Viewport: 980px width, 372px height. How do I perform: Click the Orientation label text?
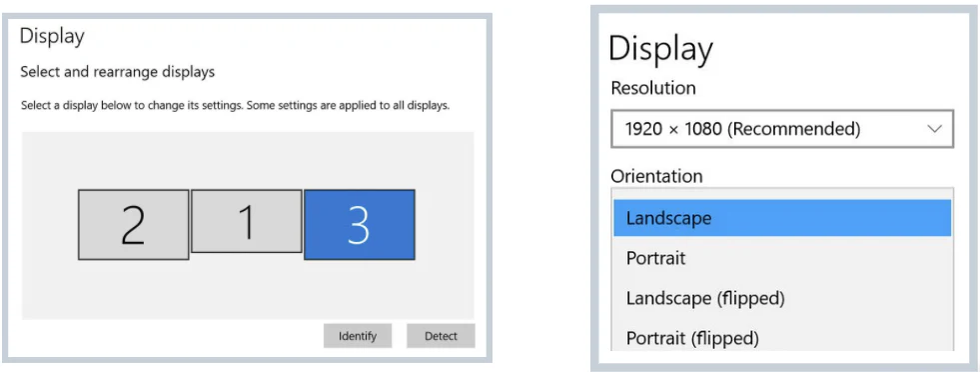656,176
